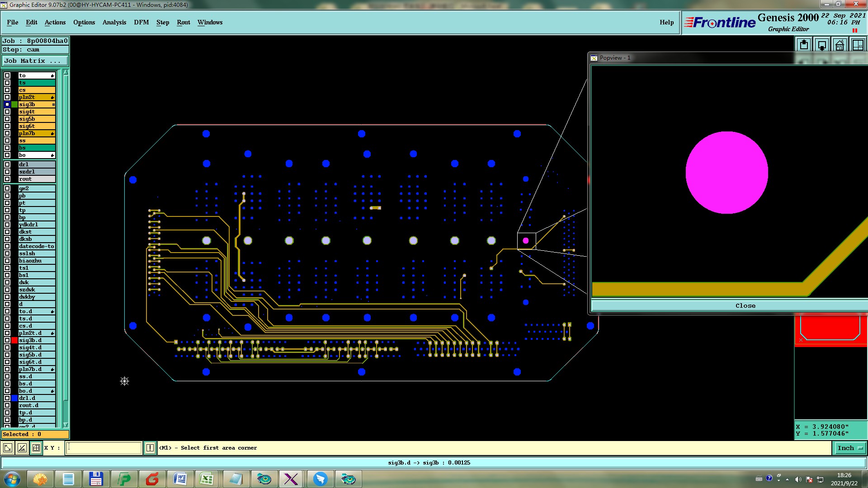Toggle visibility checkbox for layer sig4t
The height and width of the screenshot is (488, 868).
click(x=7, y=112)
